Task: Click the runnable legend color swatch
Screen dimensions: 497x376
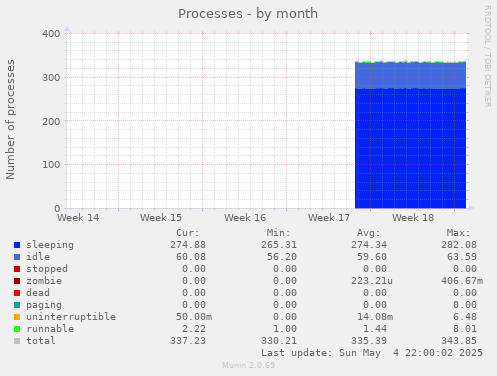Action: [17, 329]
